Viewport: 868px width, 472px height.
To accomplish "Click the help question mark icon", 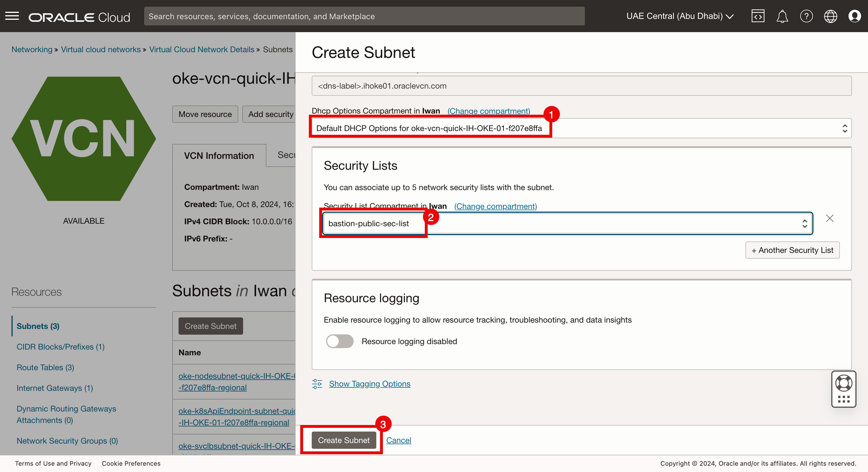I will tap(806, 16).
